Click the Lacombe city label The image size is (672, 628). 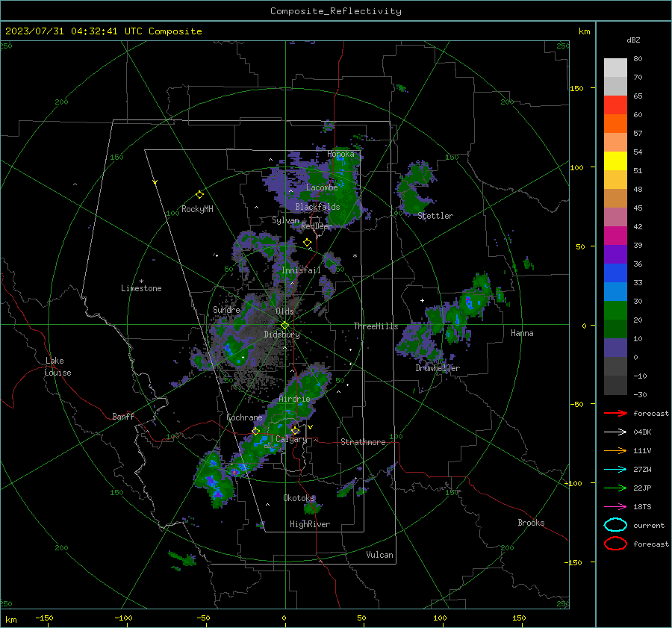(322, 187)
